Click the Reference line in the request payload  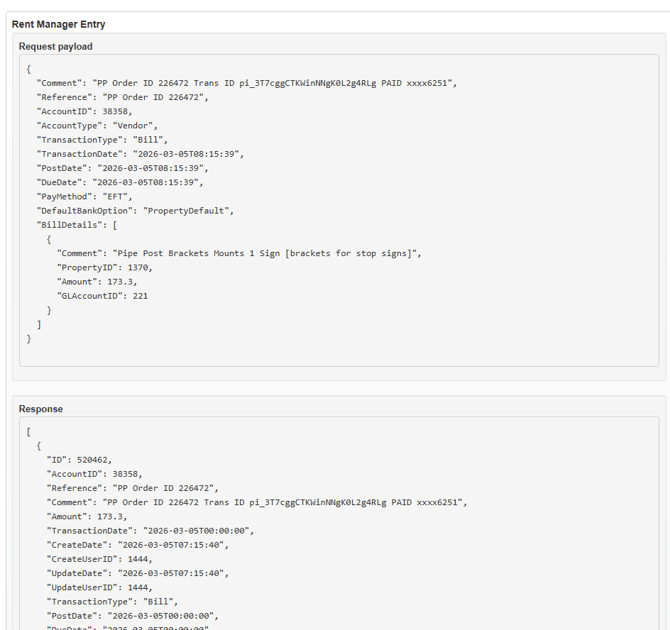click(x=122, y=97)
